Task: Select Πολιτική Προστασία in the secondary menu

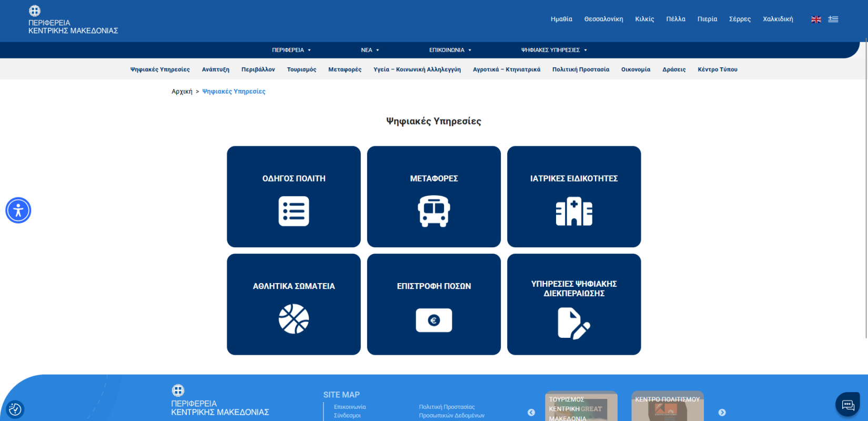Action: click(x=580, y=69)
